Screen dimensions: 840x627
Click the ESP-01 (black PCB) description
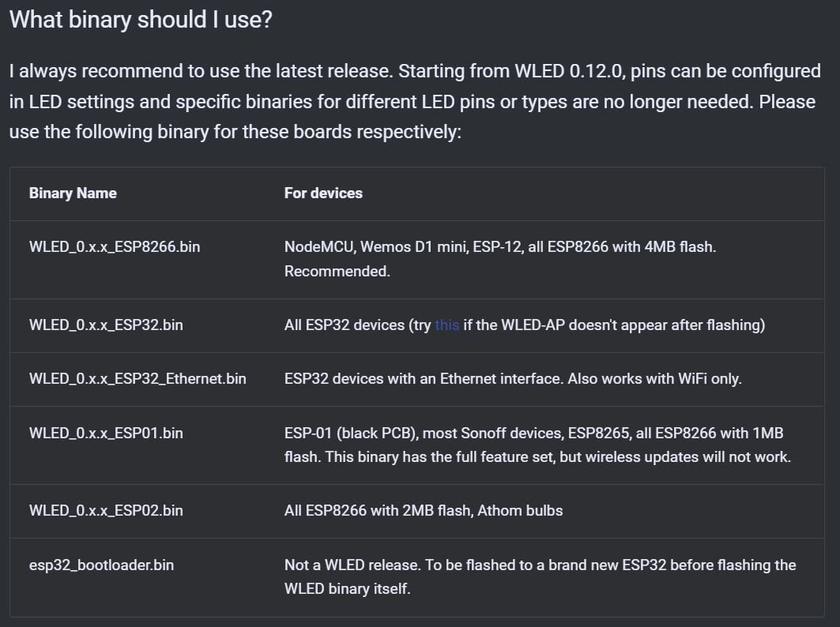pyautogui.click(x=352, y=433)
